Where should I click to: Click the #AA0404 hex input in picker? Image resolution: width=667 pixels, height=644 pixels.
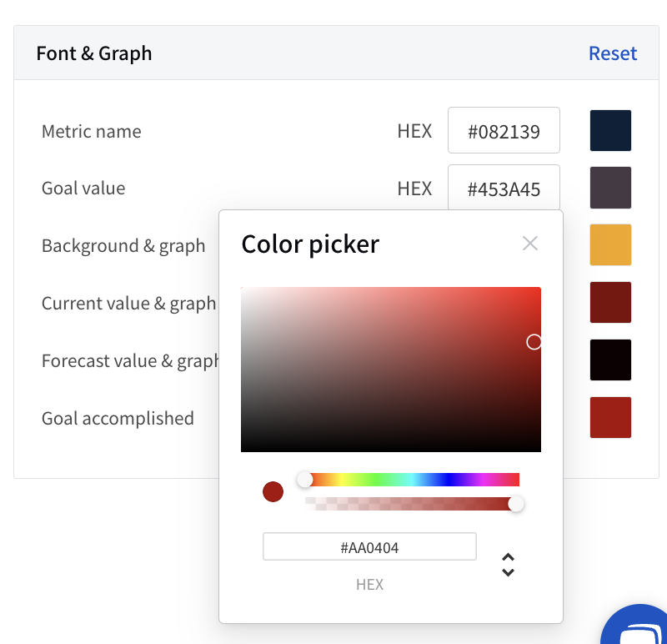[369, 546]
